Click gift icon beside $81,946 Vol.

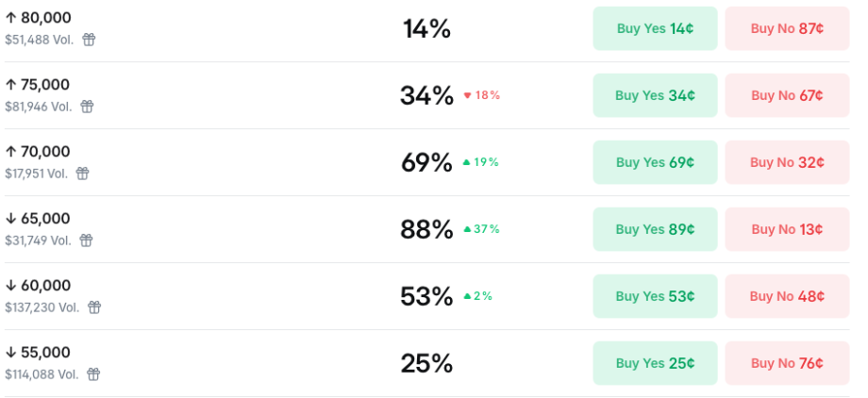tap(87, 107)
